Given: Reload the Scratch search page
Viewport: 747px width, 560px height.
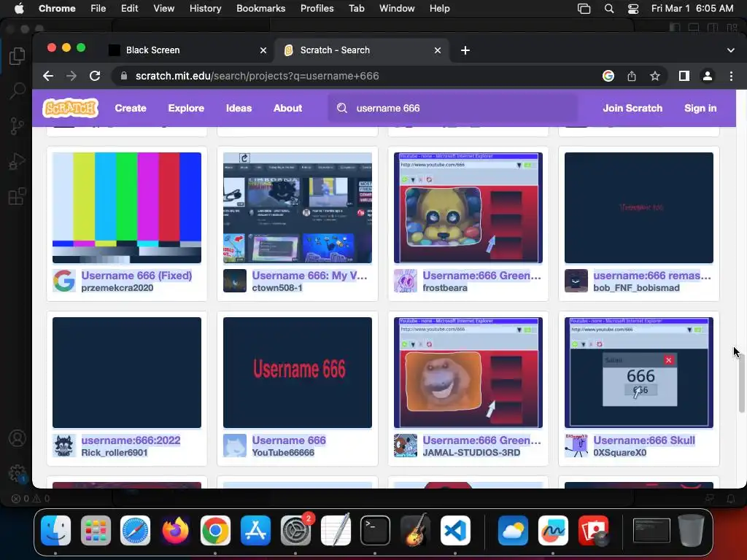Looking at the screenshot, I should pyautogui.click(x=95, y=76).
